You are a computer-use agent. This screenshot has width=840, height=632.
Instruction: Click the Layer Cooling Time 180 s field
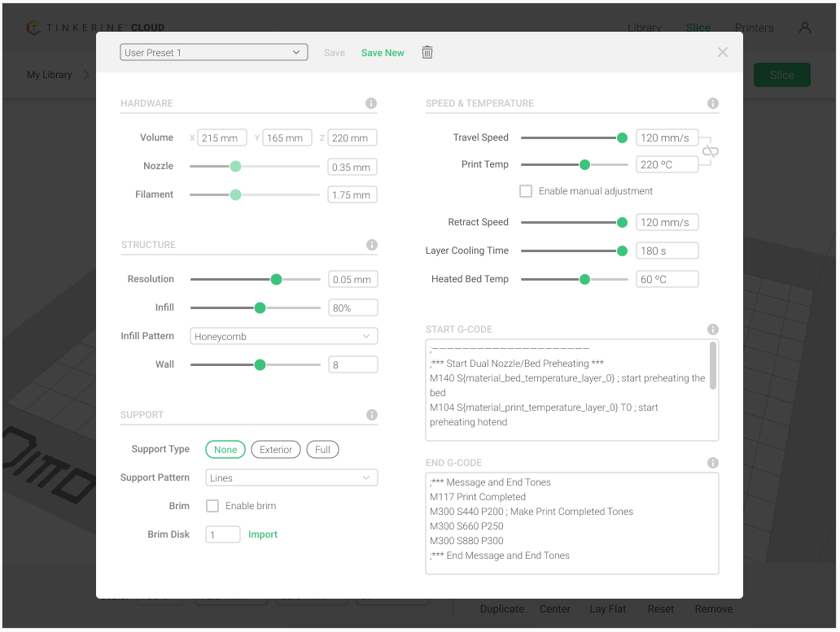pyautogui.click(x=667, y=251)
